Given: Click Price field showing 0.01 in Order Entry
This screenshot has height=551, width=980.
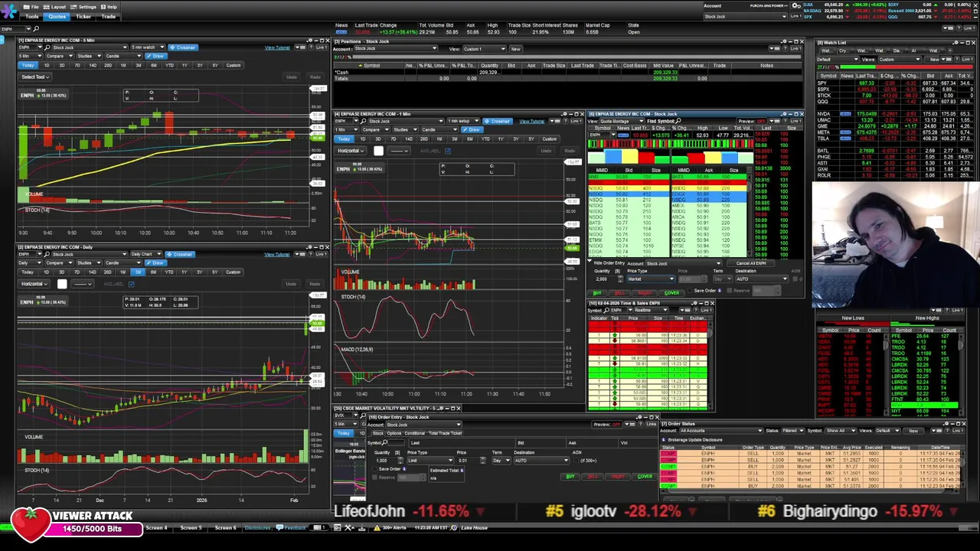Looking at the screenshot, I should coord(468,460).
